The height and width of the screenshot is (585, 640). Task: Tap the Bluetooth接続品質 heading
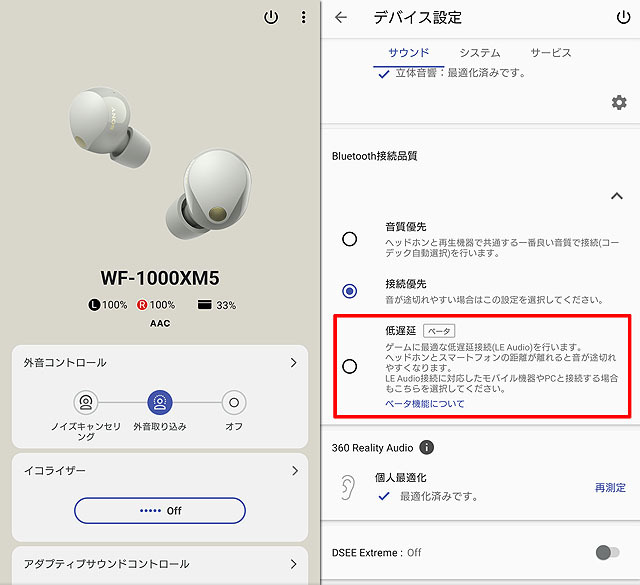(x=374, y=156)
